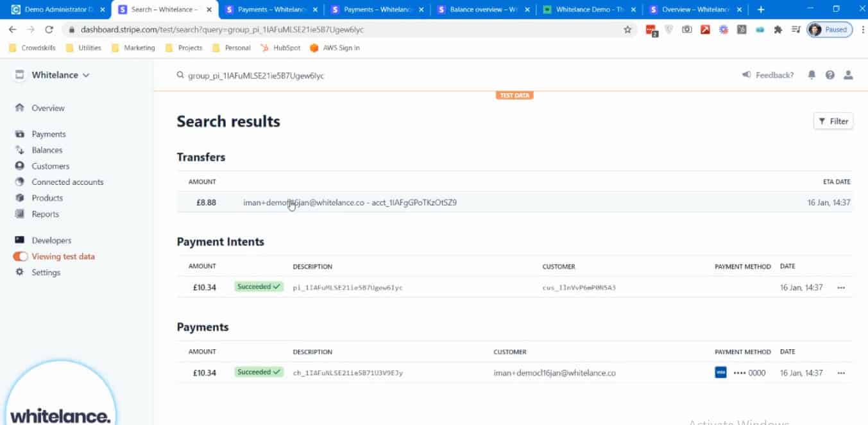Screen dimensions: 868x425
Task: Click card ending 0000 in Payments row
Action: pos(749,373)
